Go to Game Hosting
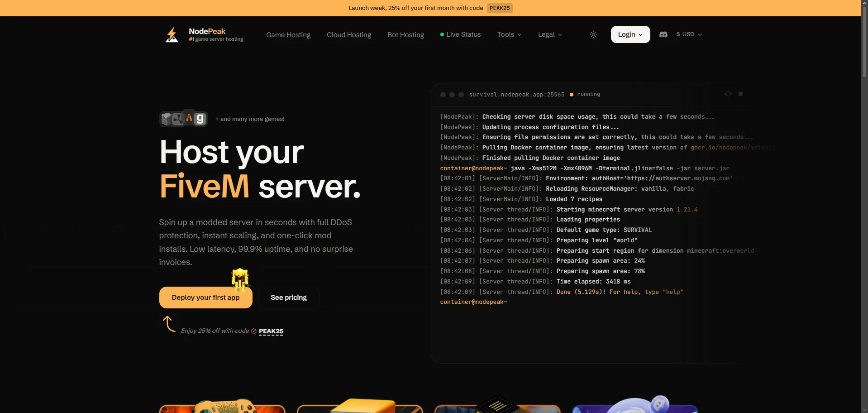The height and width of the screenshot is (413, 868). [x=288, y=35]
